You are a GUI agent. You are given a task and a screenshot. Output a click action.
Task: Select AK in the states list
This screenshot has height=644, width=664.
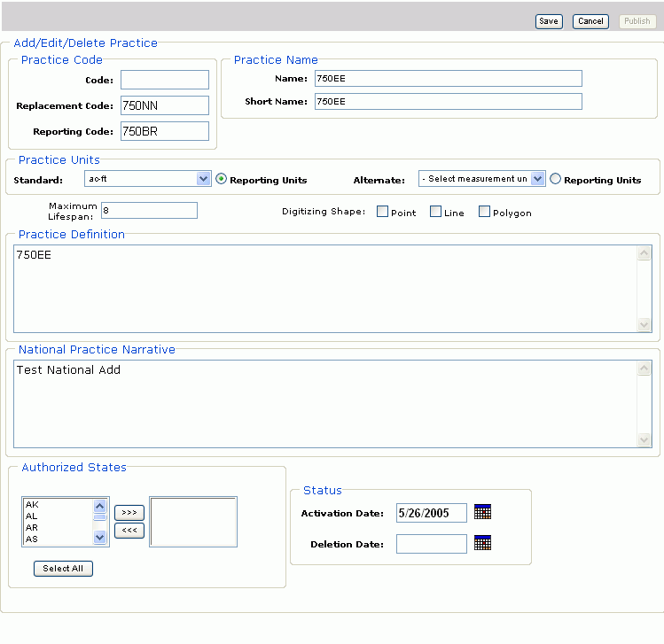point(58,504)
